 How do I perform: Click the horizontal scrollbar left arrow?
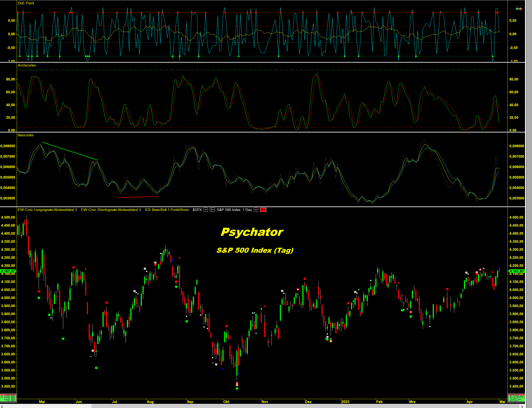pos(2,406)
